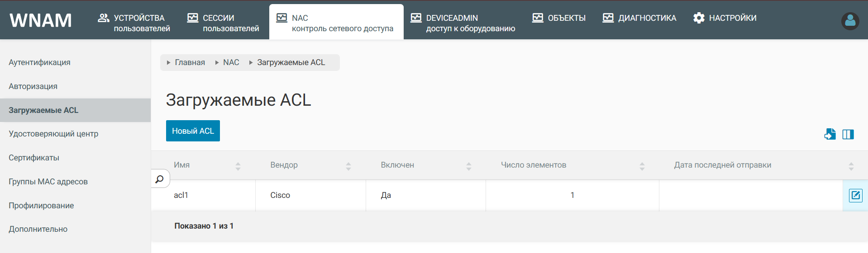Click the edit icon for acl1
The height and width of the screenshot is (253, 868).
[x=855, y=196]
